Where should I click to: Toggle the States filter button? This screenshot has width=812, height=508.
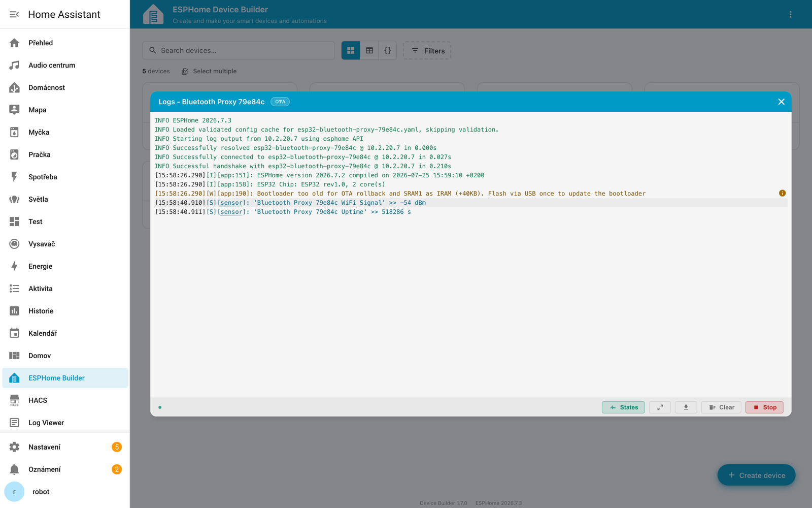coord(623,407)
